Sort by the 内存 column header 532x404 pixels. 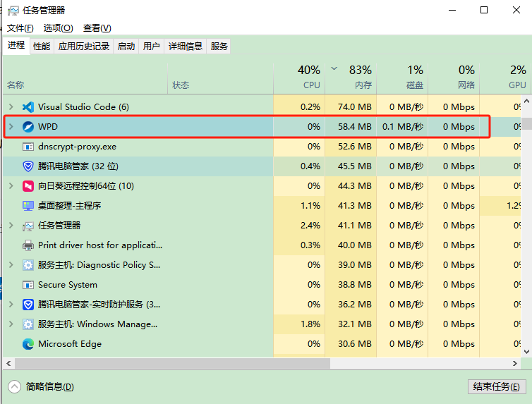pos(351,78)
